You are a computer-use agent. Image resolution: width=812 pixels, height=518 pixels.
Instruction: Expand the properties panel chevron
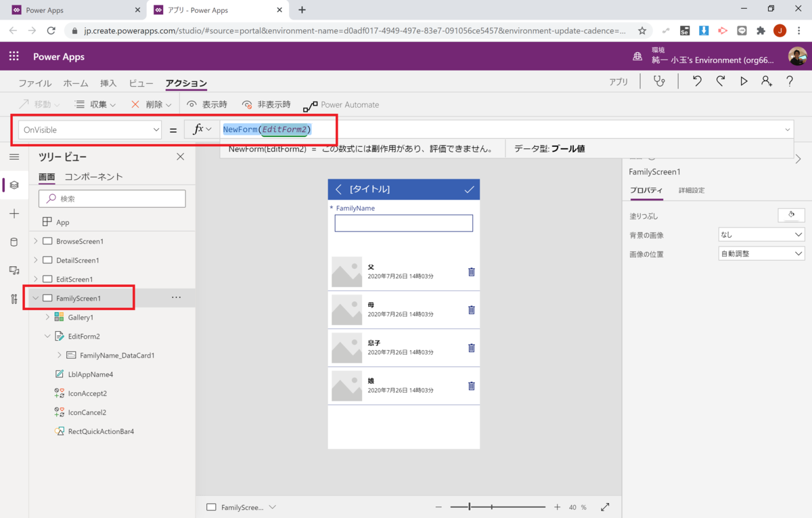[798, 159]
